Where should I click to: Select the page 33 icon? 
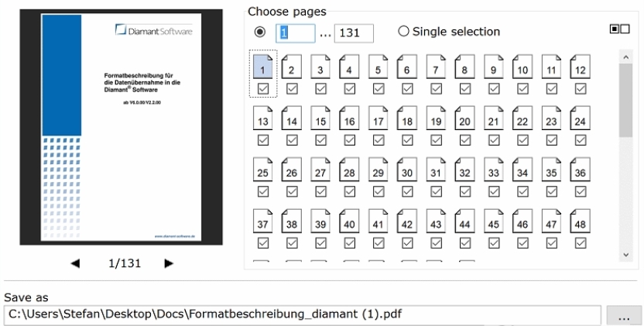(494, 170)
